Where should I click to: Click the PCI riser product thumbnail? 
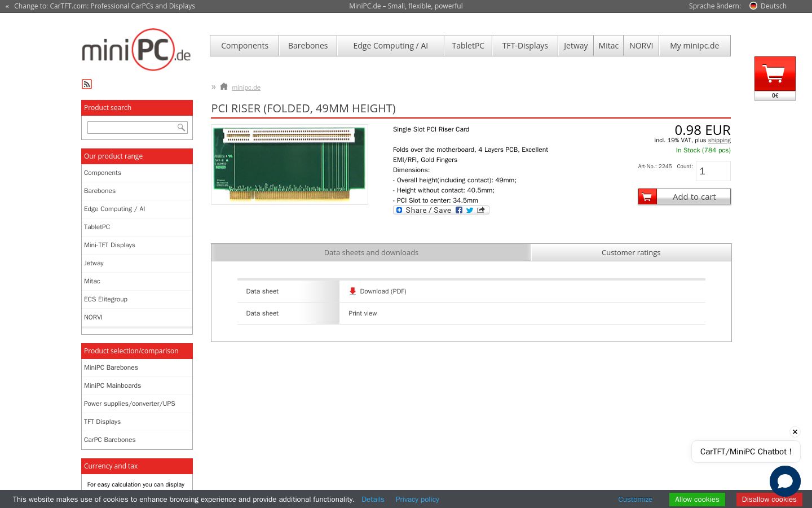[x=289, y=164]
